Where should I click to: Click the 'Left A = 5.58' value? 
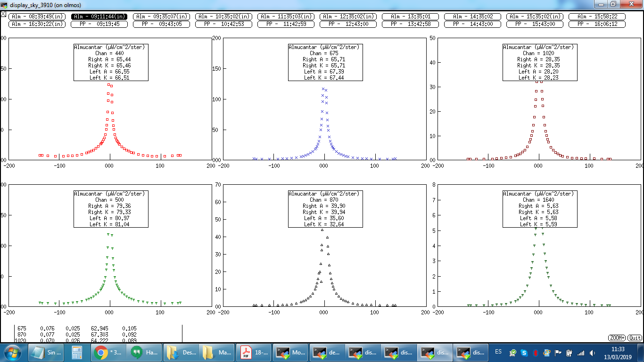tap(538, 218)
